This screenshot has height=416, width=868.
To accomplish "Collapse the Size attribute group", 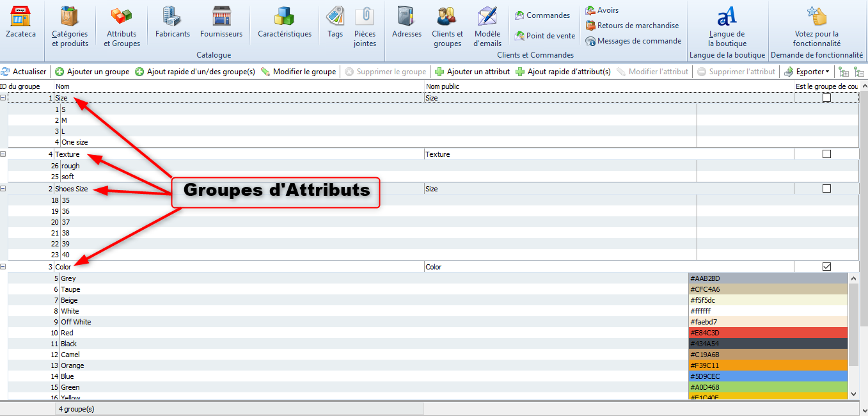I will (x=3, y=98).
